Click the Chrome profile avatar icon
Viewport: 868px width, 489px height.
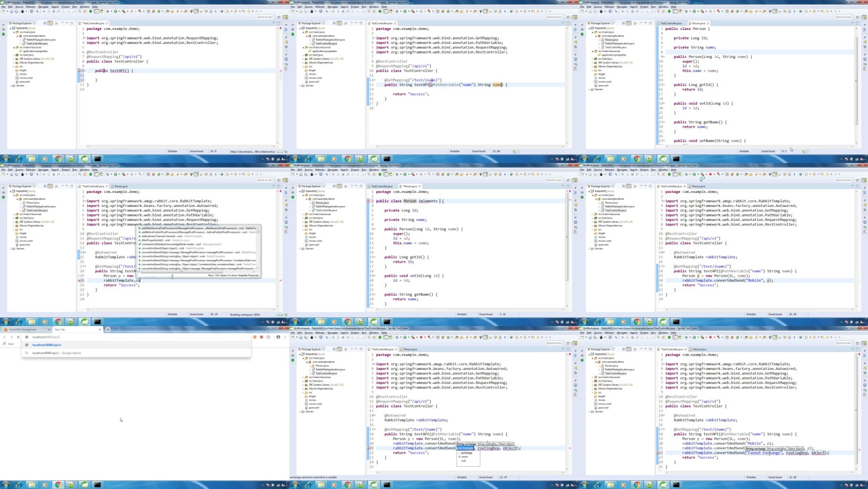tap(278, 337)
